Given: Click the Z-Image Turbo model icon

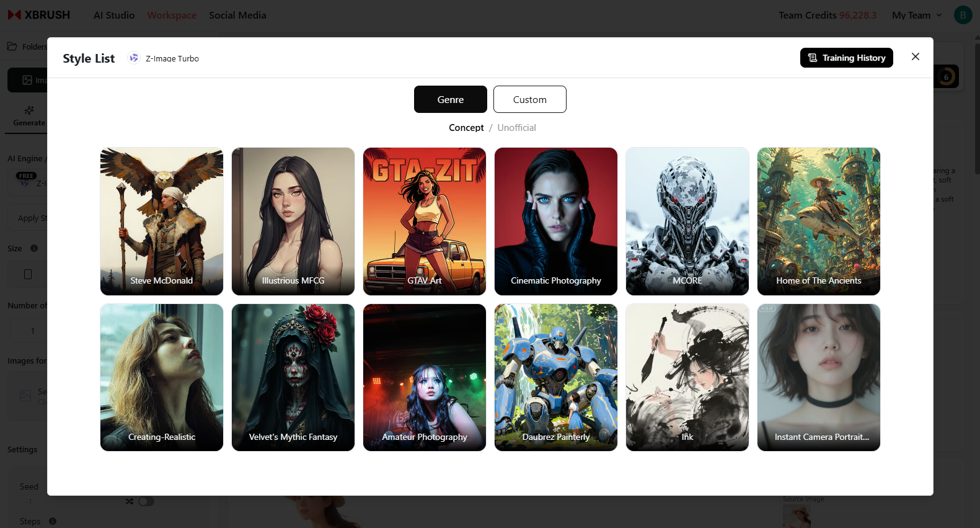Looking at the screenshot, I should click(x=133, y=58).
